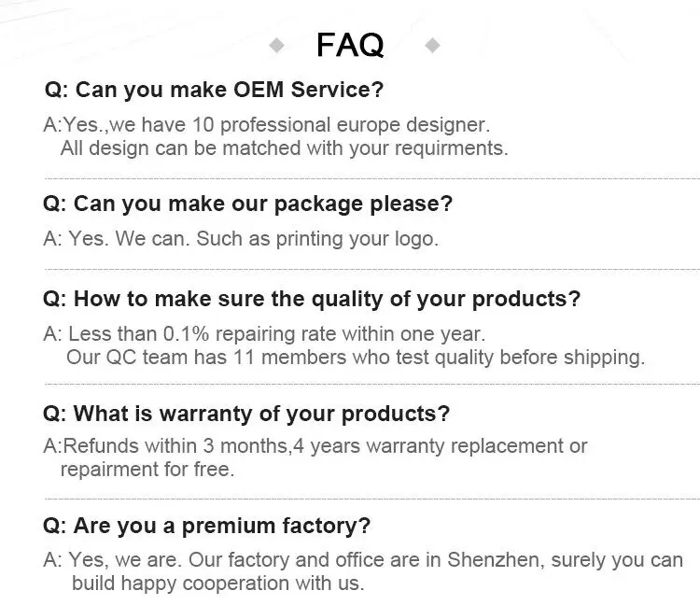Click the answer mentioning Shenzhen factory
700x605 pixels.
pyautogui.click(x=363, y=560)
